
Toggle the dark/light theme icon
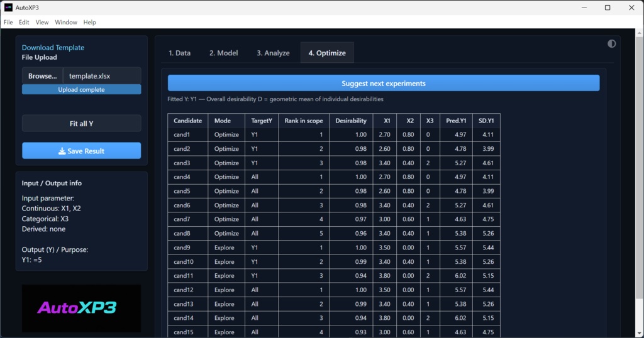point(611,44)
